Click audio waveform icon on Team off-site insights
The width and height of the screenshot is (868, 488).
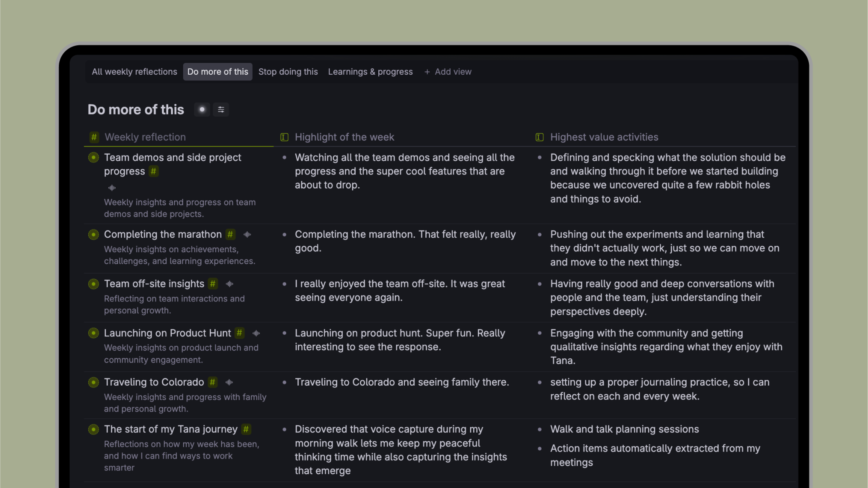point(229,284)
